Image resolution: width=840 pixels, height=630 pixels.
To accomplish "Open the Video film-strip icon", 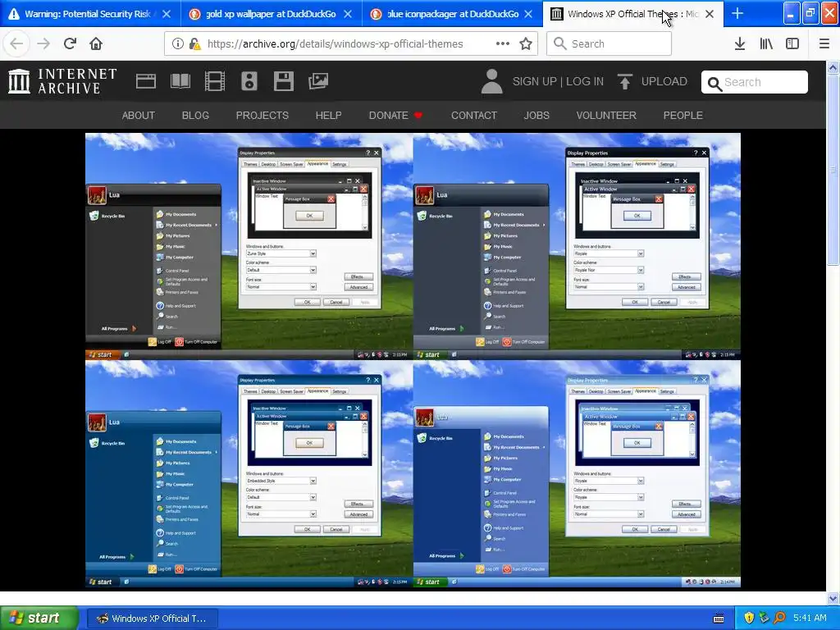I will (215, 81).
